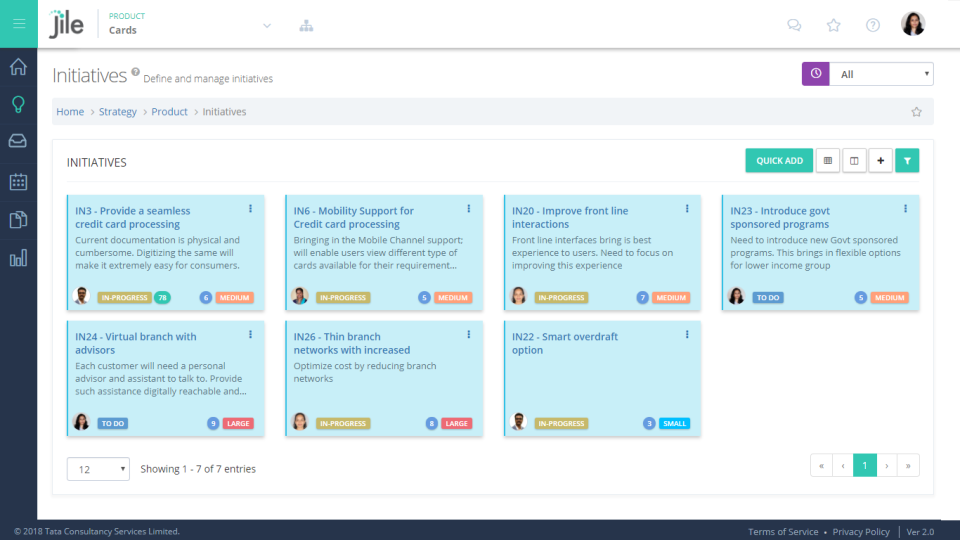Click the QUICK ADD button
960x540 pixels.
[779, 160]
